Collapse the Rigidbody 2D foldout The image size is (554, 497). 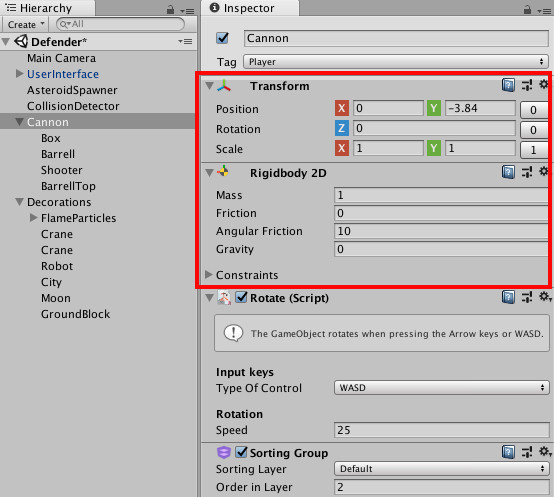pos(209,173)
